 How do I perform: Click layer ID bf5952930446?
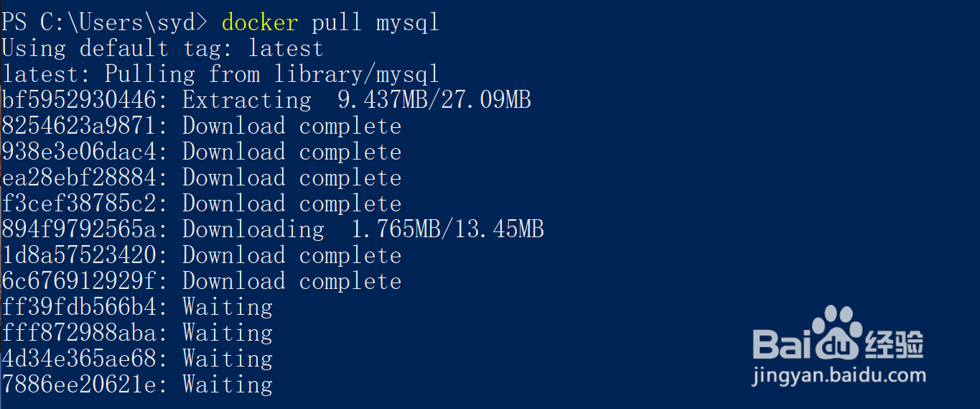[x=79, y=100]
